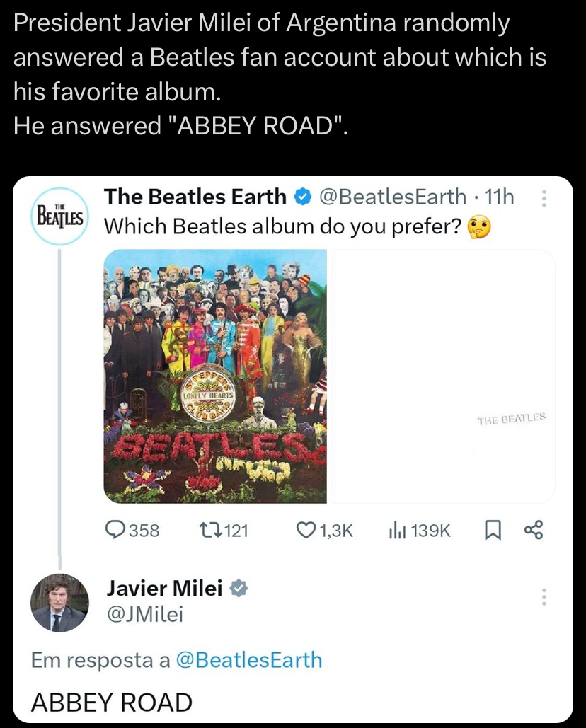Click The Beatles Earth verified badge
The width and height of the screenshot is (586, 728).
(302, 197)
